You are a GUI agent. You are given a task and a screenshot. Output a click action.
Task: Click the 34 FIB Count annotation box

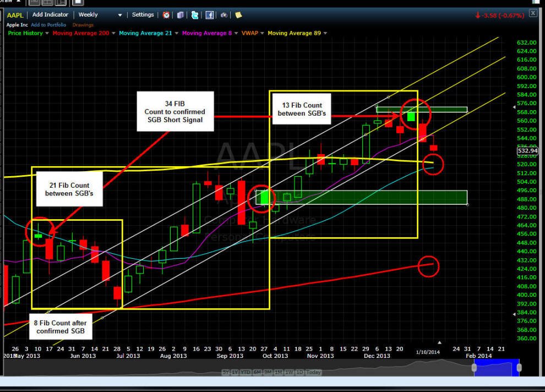coord(175,112)
